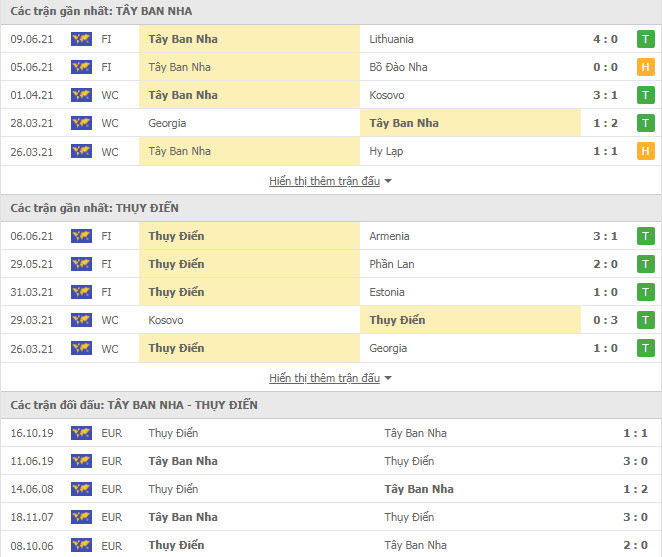
Task: Click the green T badge for Phần Lan match
Action: click(645, 264)
